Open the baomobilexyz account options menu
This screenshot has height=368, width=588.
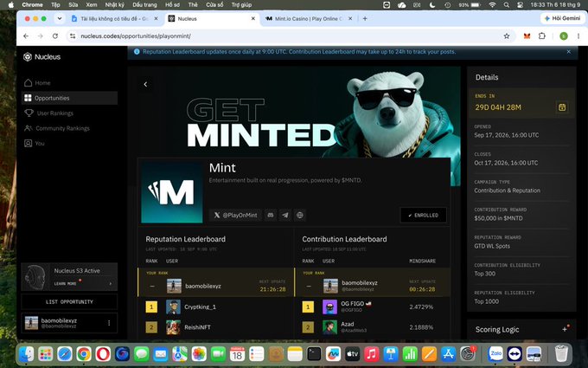point(109,323)
